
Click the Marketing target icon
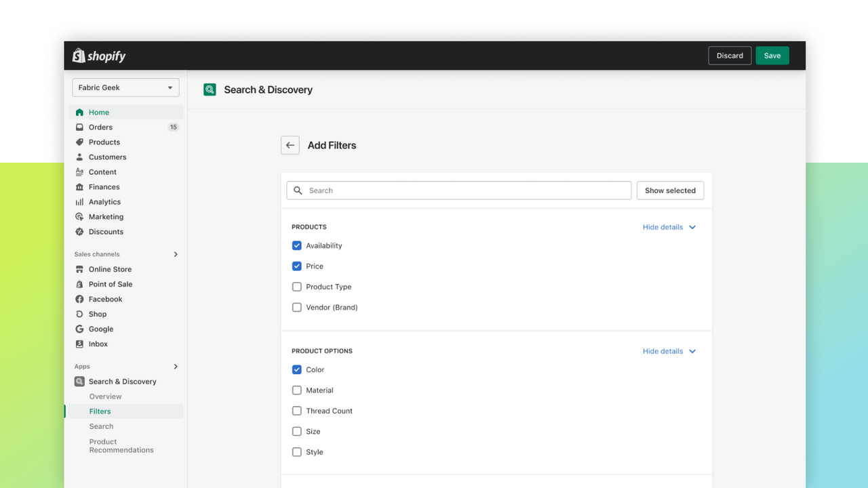[79, 217]
